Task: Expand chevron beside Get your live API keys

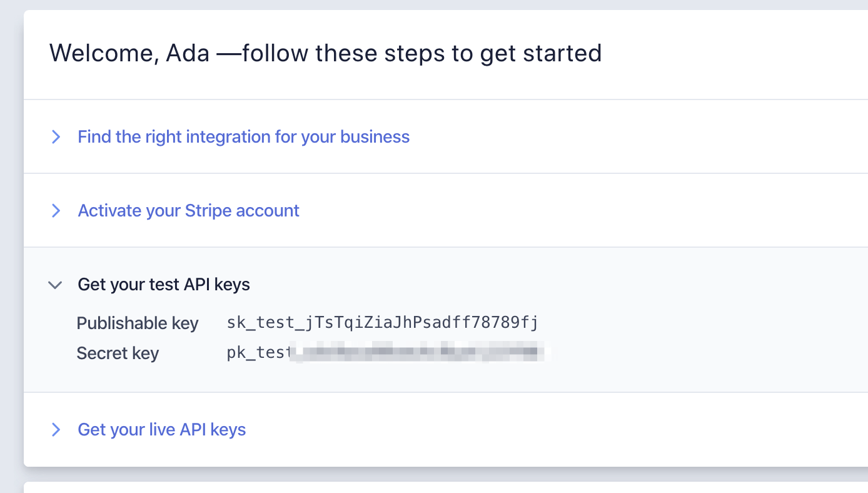Action: click(56, 430)
